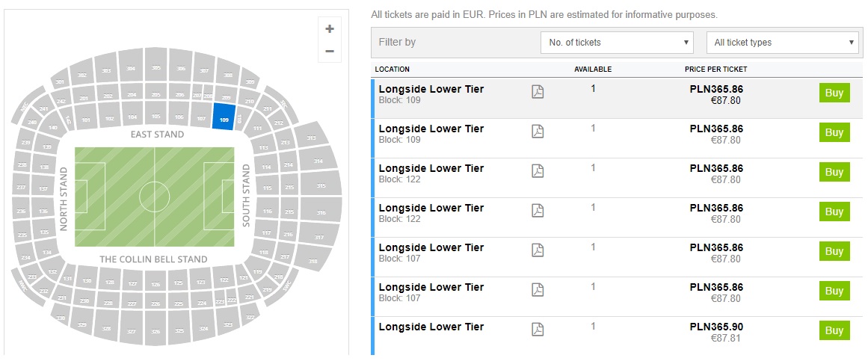The image size is (868, 361).
Task: Choose block 315 on the South Stand
Action: [x=321, y=186]
